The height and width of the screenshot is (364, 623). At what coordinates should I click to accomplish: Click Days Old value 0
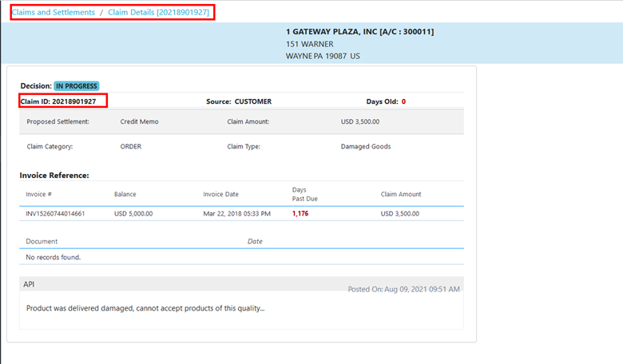pos(403,101)
